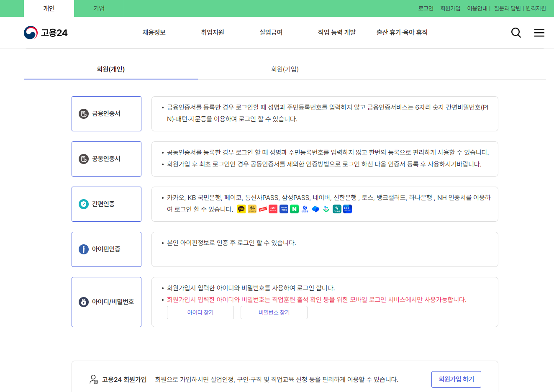Select the KB국민은행 authentication icon
554x392 pixels.
252,209
